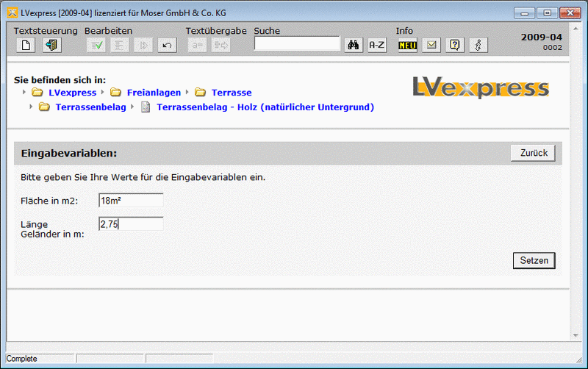Click the binoculars search icon
This screenshot has width=588, height=369.
pos(354,46)
